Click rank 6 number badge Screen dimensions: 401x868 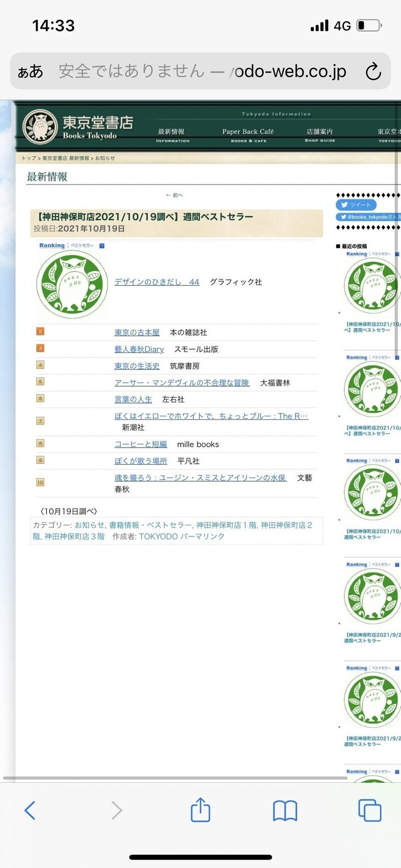(x=41, y=398)
